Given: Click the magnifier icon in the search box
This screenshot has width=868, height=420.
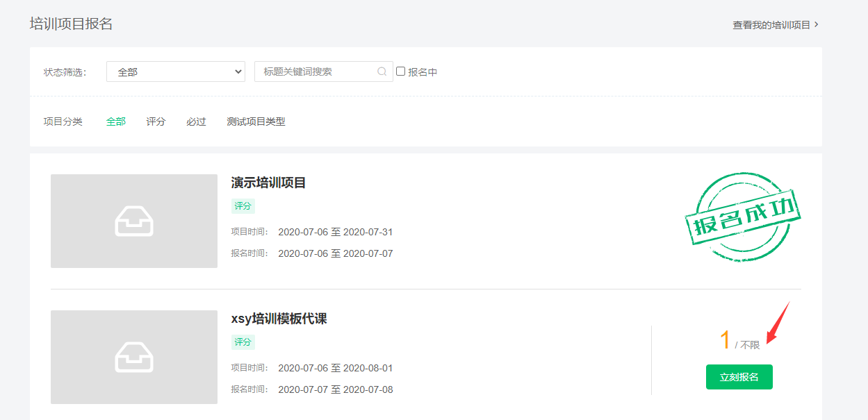Looking at the screenshot, I should (x=382, y=72).
